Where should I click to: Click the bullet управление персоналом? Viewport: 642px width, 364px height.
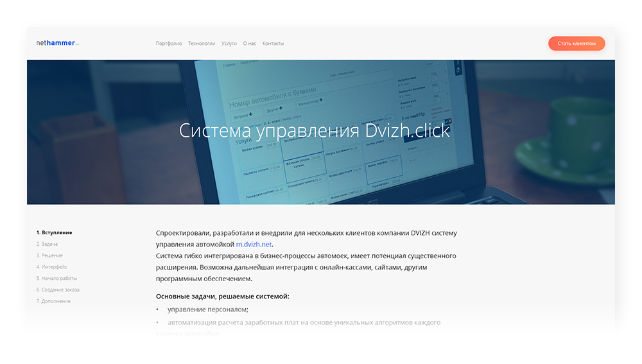point(207,309)
